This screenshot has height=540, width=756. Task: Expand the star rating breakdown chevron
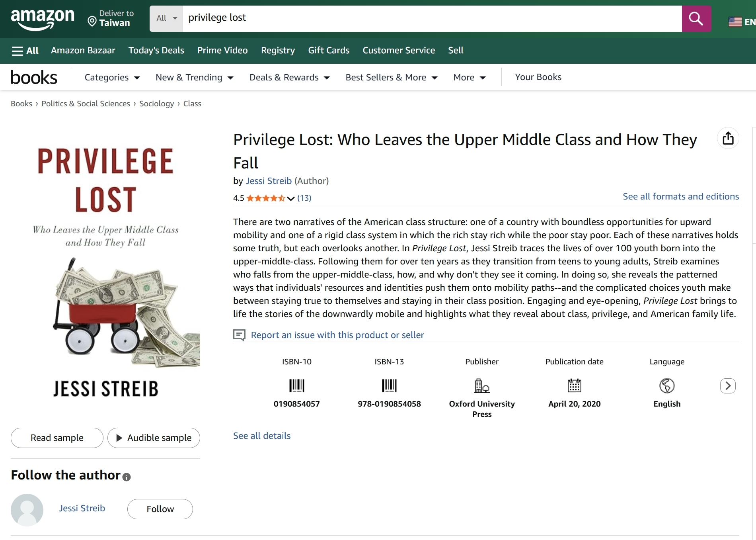[x=291, y=198]
